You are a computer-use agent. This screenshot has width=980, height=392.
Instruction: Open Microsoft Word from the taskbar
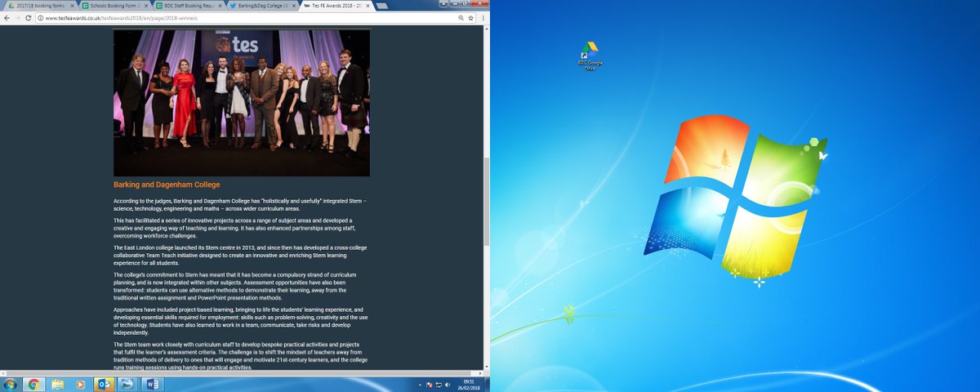[x=152, y=384]
